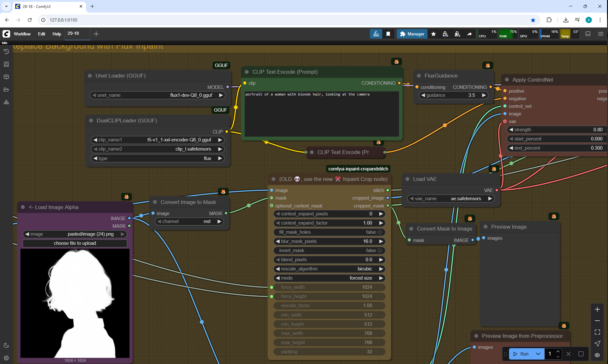
Task: Click the Run button
Action: tap(521, 354)
